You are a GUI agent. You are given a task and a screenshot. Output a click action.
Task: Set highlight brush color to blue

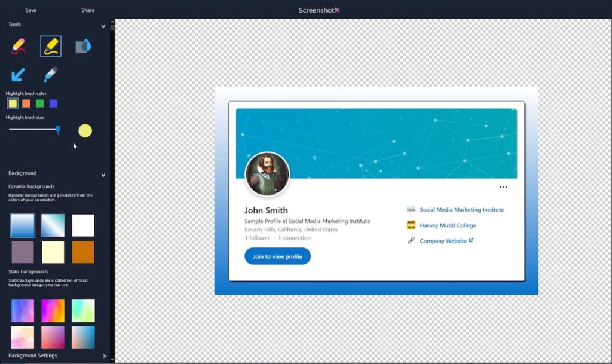point(53,103)
